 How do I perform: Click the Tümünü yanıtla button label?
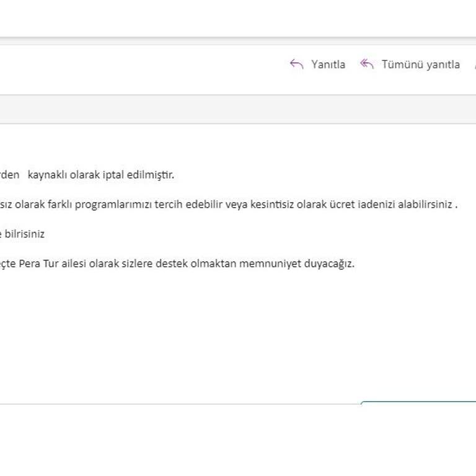421,64
